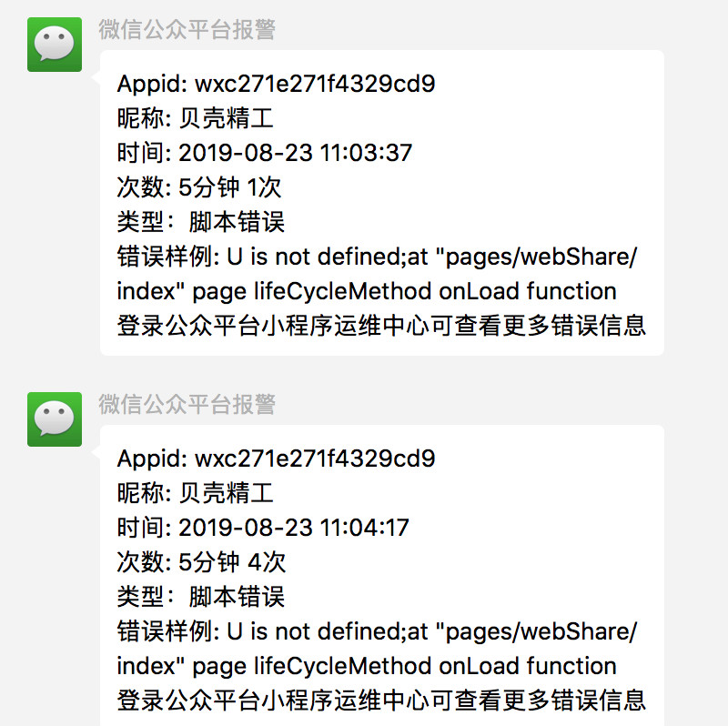Click the timestamp 2019-08-23 11:04:17
This screenshot has width=728, height=726.
pos(294,528)
